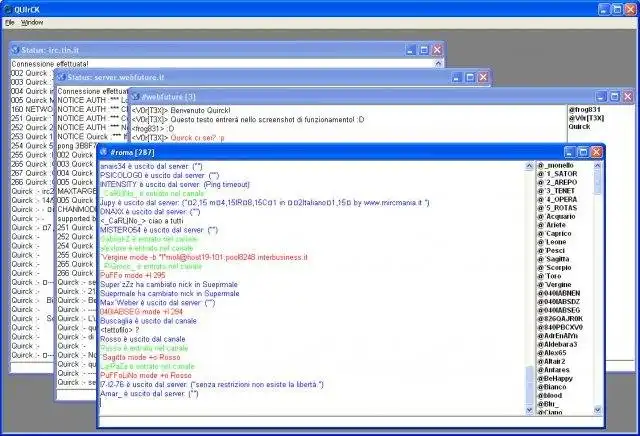The width and height of the screenshot is (640, 436).
Task: Select user @`Vergine in user list
Action: [554, 285]
